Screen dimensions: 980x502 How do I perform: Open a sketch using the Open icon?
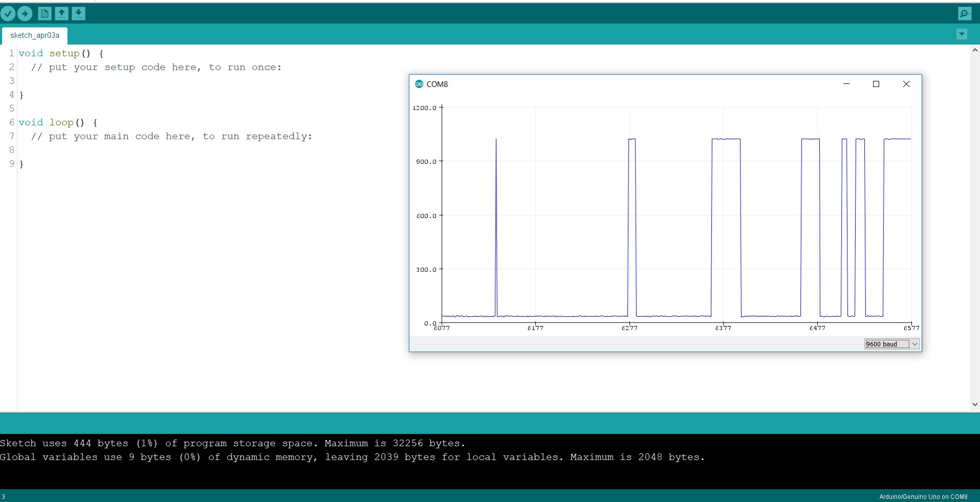61,14
